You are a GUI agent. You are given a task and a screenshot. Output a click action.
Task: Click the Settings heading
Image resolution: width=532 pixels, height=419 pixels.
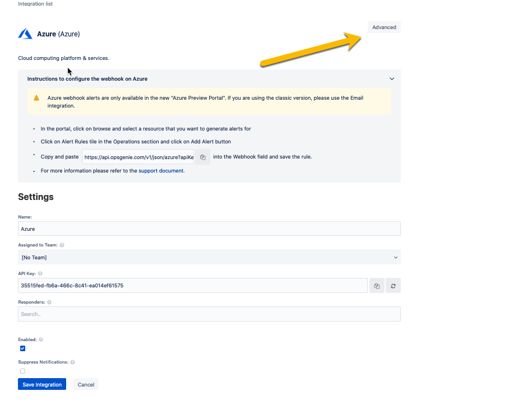coord(36,197)
